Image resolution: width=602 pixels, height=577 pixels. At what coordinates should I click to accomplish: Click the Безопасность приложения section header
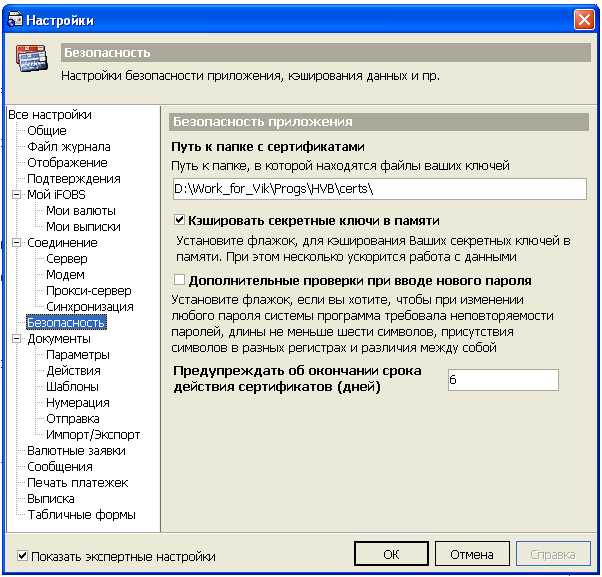(x=379, y=122)
